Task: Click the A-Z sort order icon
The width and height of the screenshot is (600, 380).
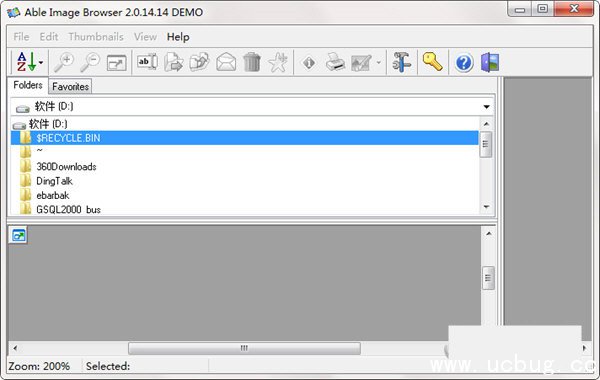Action: 26,62
